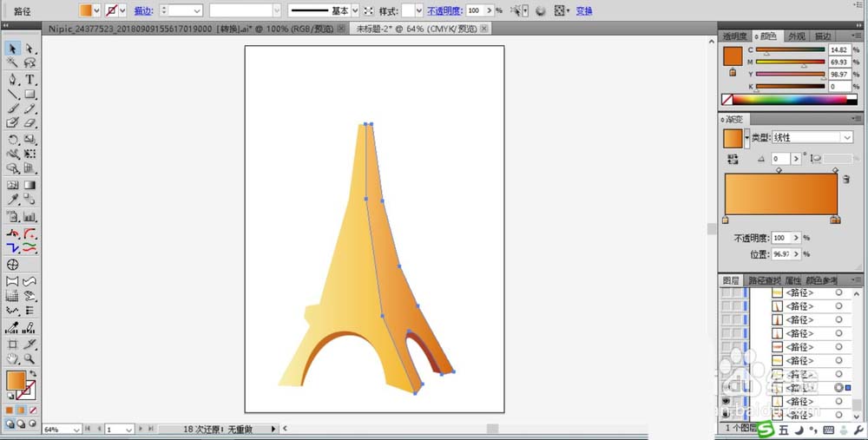868x440 pixels.
Task: Select the Line Segment tool
Action: 12,94
